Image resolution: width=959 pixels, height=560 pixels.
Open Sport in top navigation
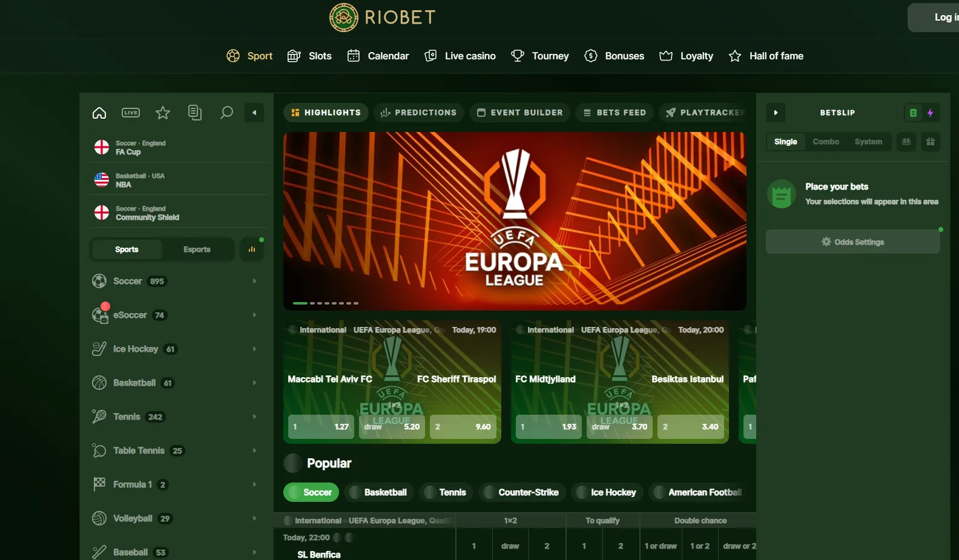[249, 56]
